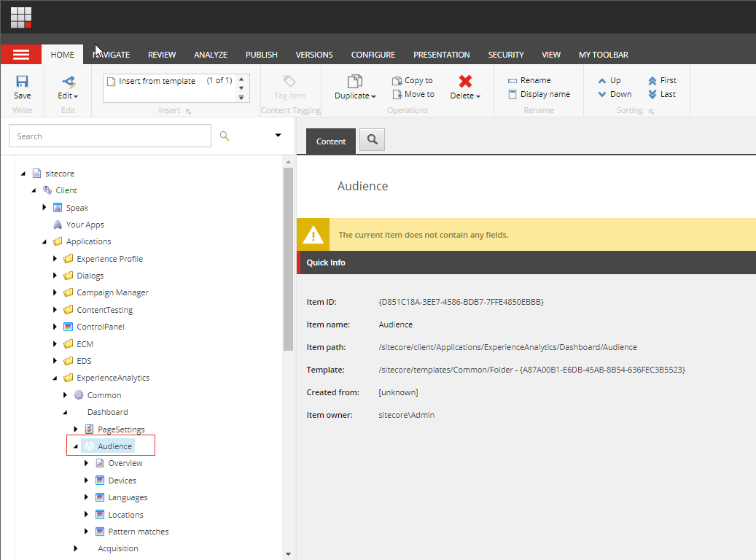Click the Save disk icon
Screen dimensions: 756x560
pos(22,81)
